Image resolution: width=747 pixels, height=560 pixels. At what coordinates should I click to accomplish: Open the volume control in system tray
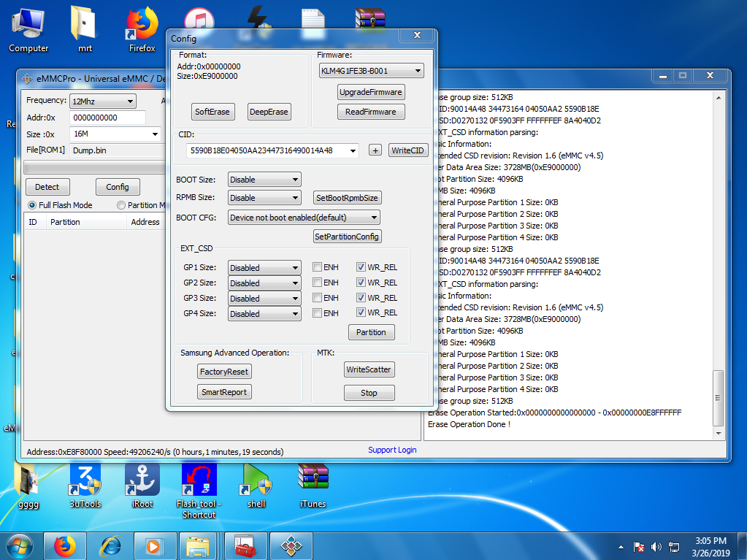(x=656, y=547)
